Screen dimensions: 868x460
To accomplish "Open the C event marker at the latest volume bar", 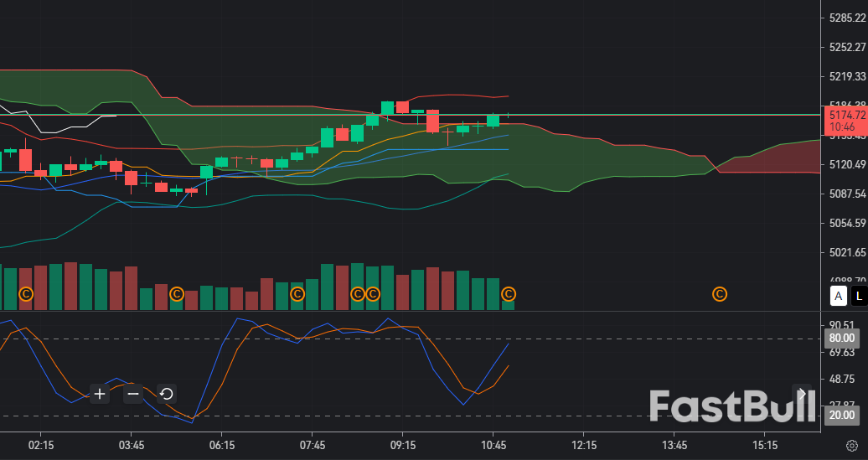I will coord(509,294).
